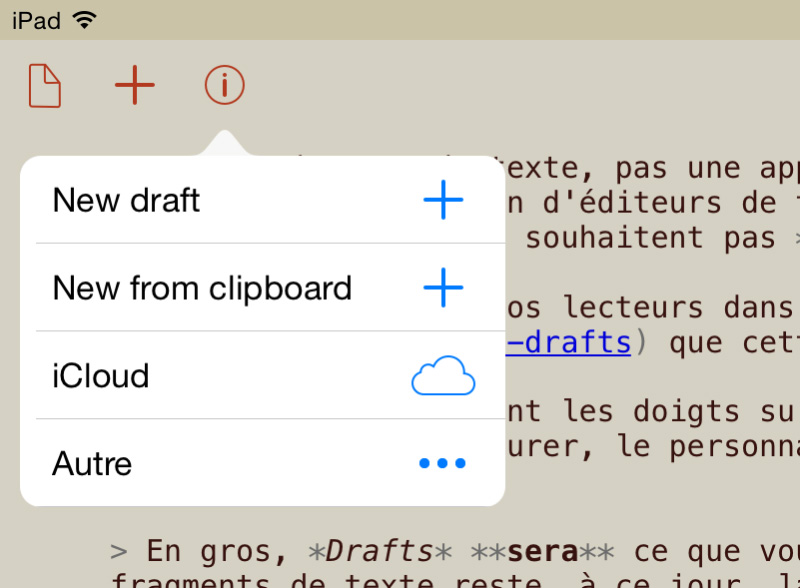Open the drafts document list icon

(x=45, y=86)
